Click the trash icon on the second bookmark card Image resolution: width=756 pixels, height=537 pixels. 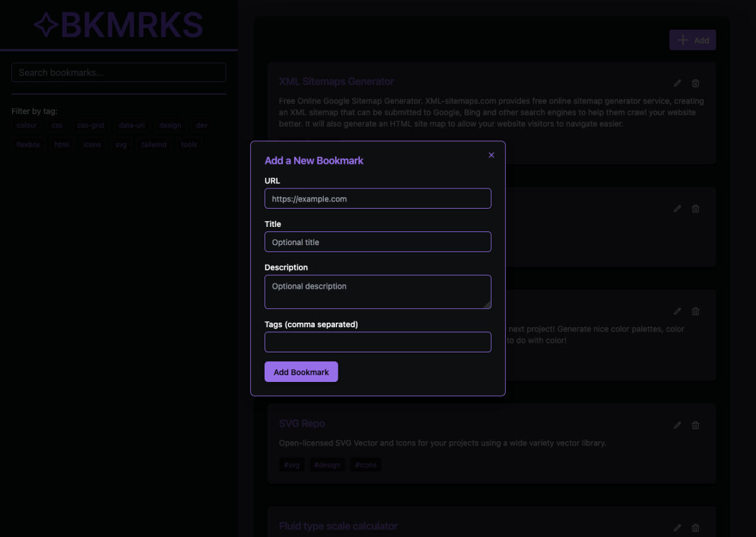pos(696,209)
